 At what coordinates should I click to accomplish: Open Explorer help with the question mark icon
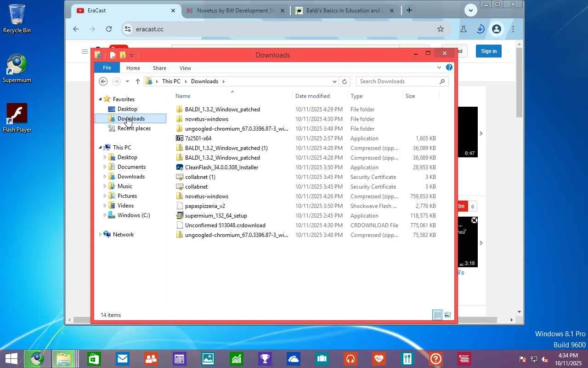point(449,67)
